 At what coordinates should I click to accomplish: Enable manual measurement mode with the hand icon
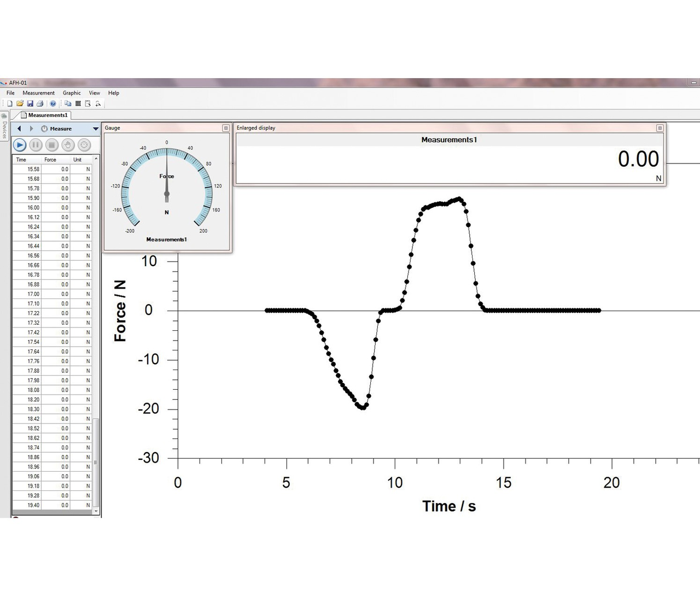click(x=67, y=145)
